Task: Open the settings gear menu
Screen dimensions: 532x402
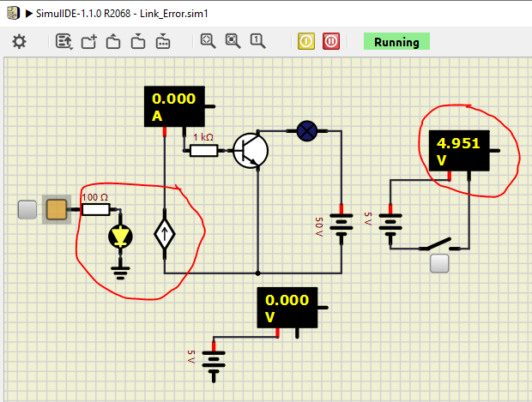Action: click(20, 41)
